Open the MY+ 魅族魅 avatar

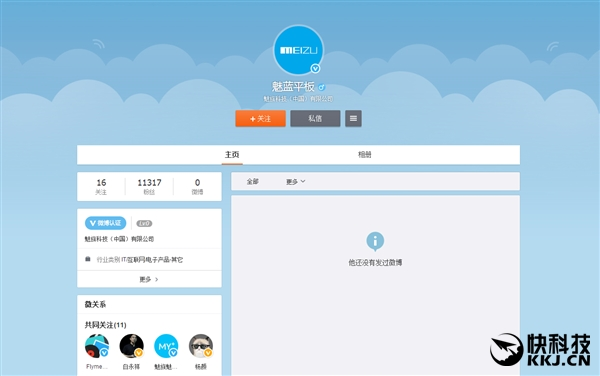click(166, 346)
